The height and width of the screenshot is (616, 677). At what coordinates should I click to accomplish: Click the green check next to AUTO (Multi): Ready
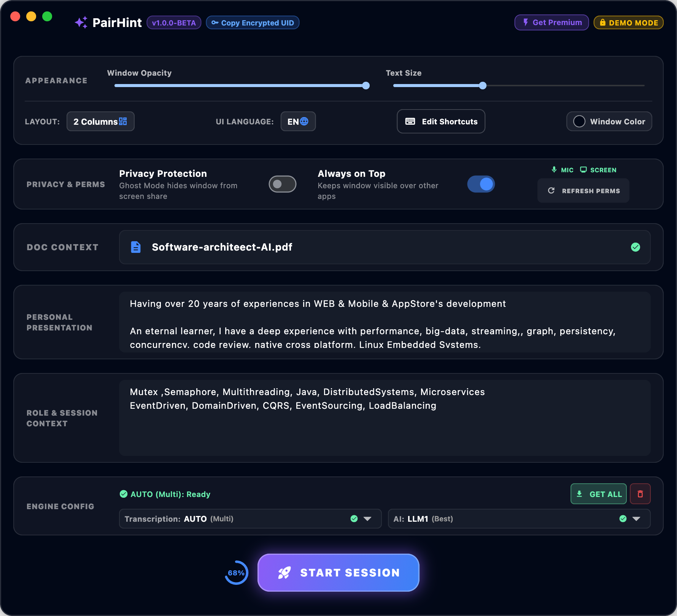[124, 494]
